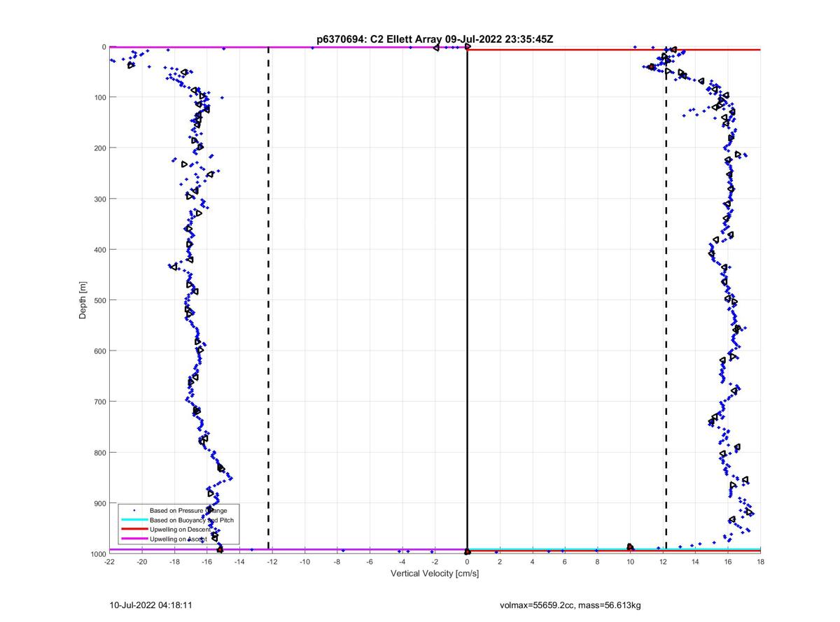Click the blue dot marker in the legend
This screenshot has height=622, width=840.
[134, 511]
